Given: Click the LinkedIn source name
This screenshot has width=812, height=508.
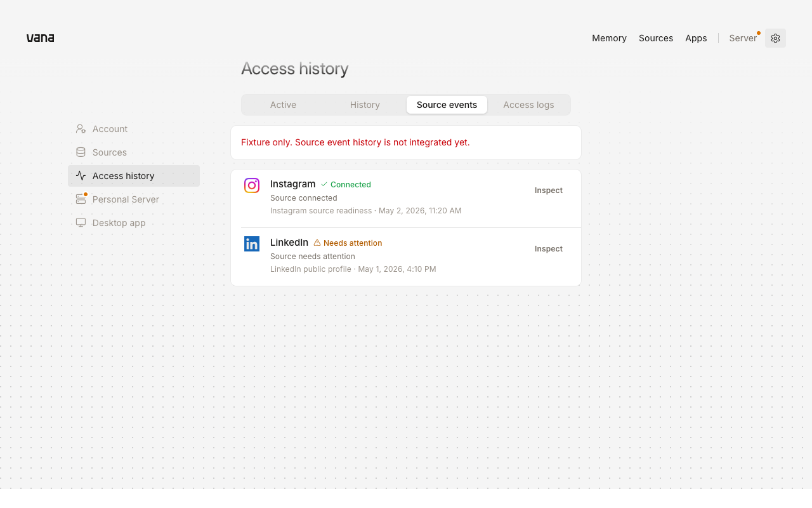Looking at the screenshot, I should pyautogui.click(x=289, y=243).
